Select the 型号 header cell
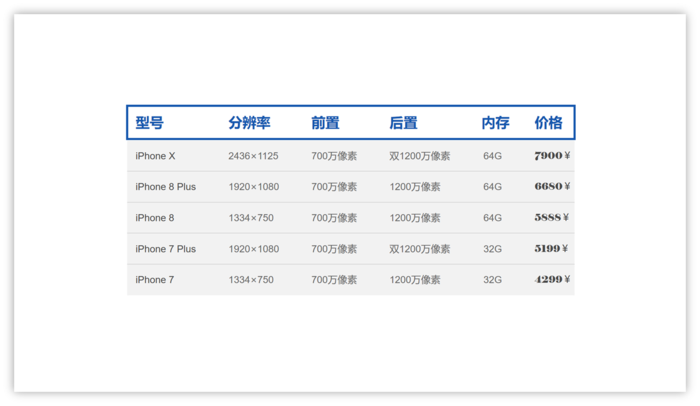Viewport: 700px width, 406px height. 150,123
